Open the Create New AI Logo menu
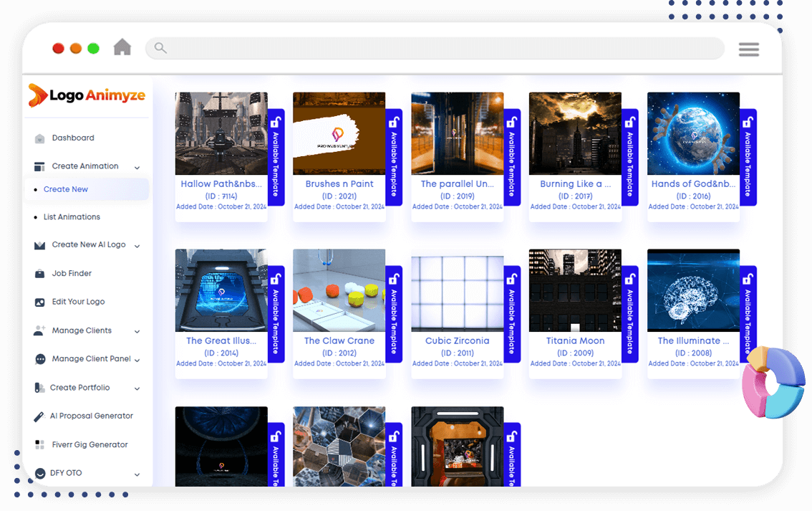812x511 pixels. tap(89, 244)
